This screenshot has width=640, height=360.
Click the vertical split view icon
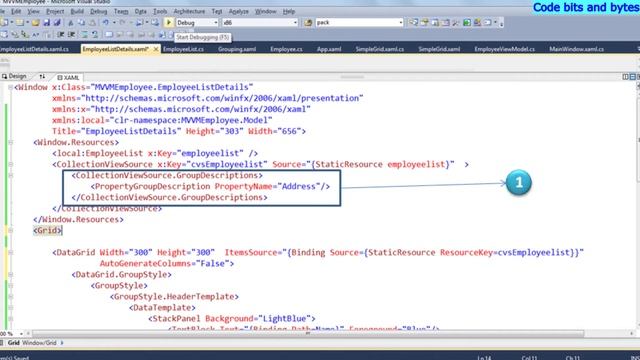click(x=625, y=77)
